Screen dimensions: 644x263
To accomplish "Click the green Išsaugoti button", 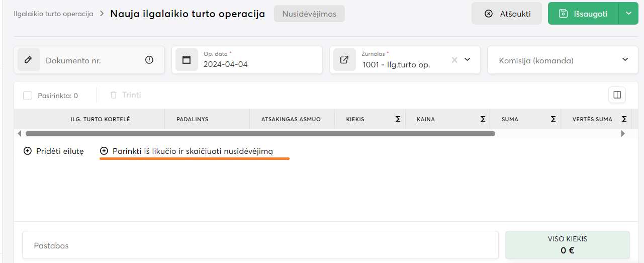I will 583,14.
